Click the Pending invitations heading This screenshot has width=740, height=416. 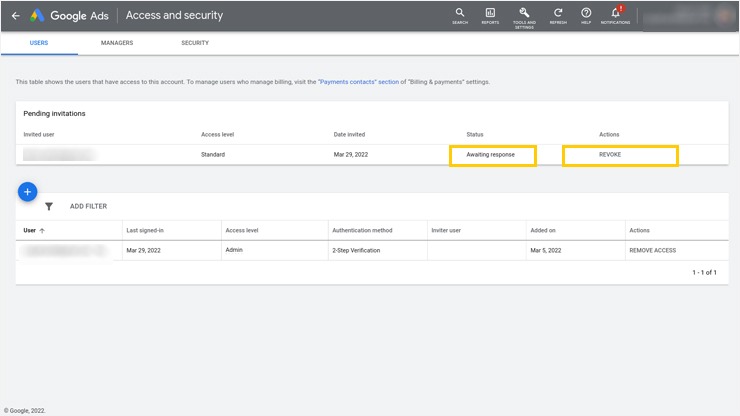point(54,113)
